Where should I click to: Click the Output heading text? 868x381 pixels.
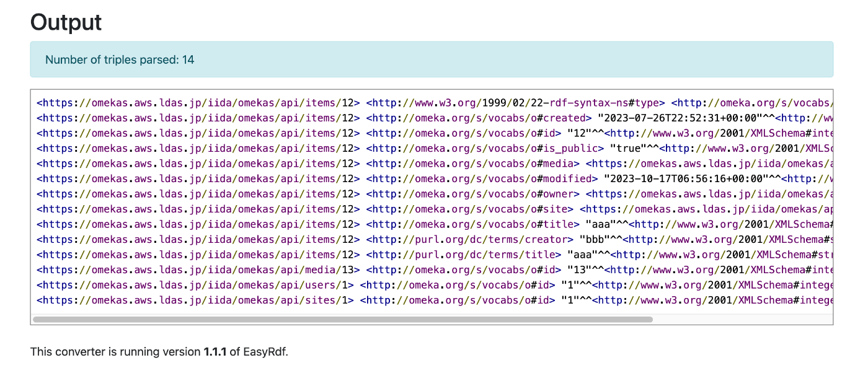pos(65,23)
